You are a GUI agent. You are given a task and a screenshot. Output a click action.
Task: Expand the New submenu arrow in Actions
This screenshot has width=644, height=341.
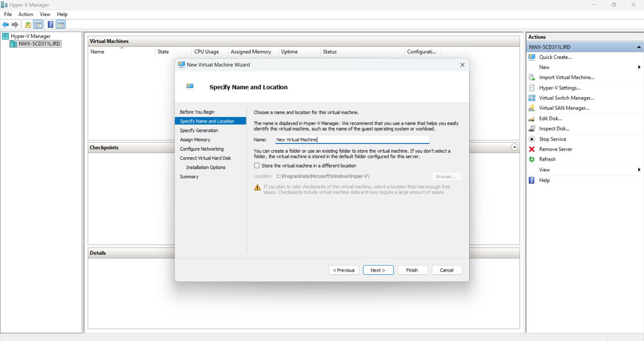click(639, 67)
